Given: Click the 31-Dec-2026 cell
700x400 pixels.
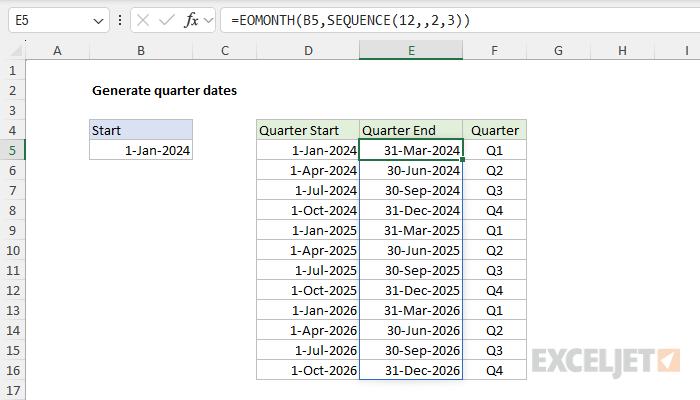Looking at the screenshot, I should pos(411,370).
